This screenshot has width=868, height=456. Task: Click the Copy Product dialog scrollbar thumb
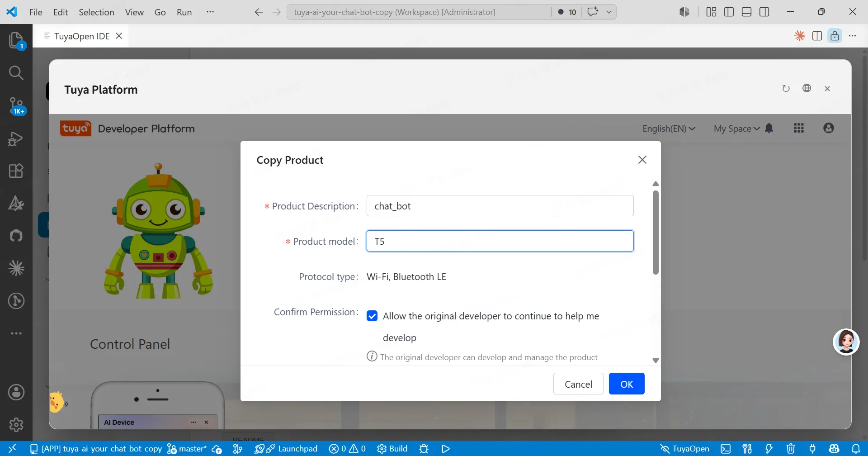656,233
